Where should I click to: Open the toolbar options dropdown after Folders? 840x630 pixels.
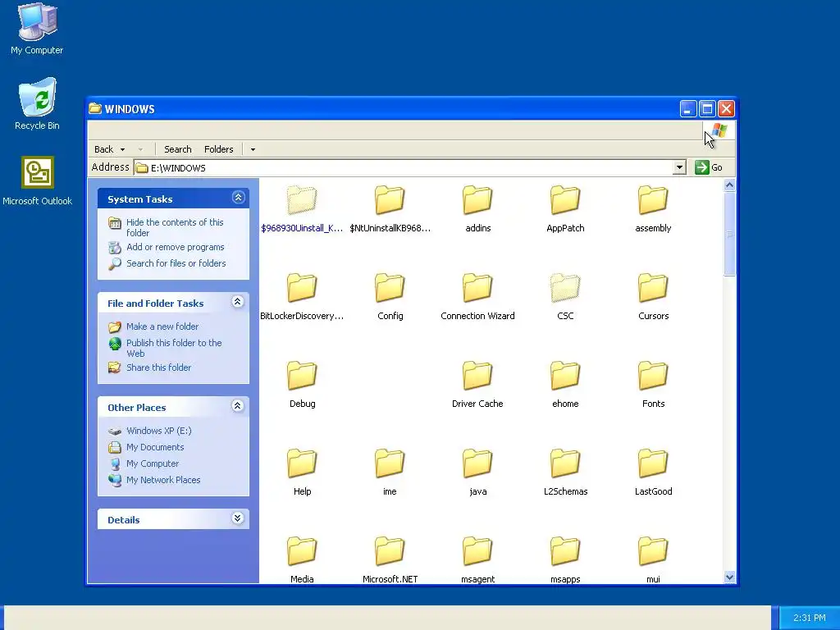pos(253,149)
